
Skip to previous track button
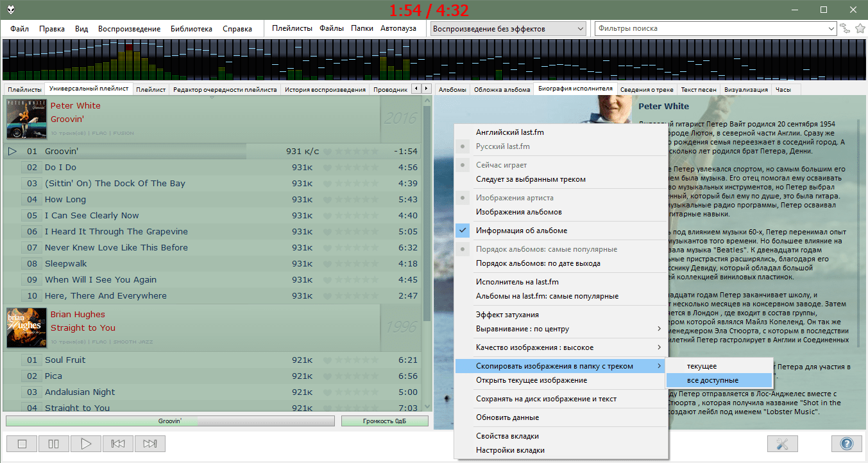pos(118,444)
